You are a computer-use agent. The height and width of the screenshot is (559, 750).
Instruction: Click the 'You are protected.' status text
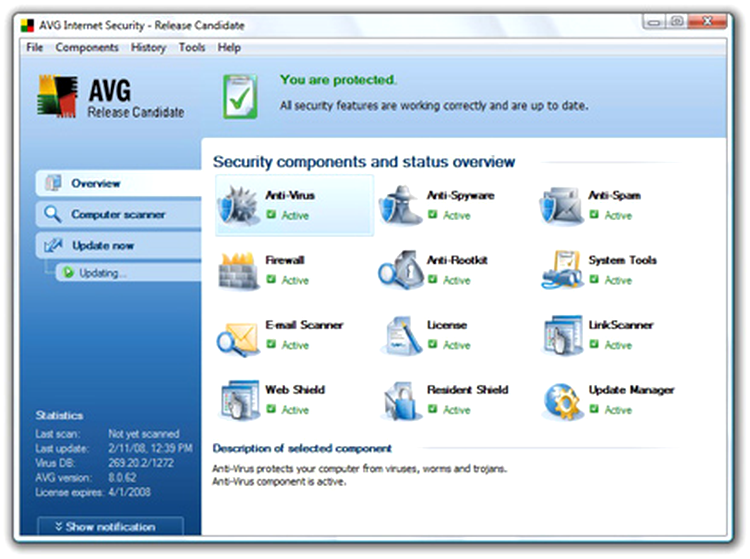[338, 80]
